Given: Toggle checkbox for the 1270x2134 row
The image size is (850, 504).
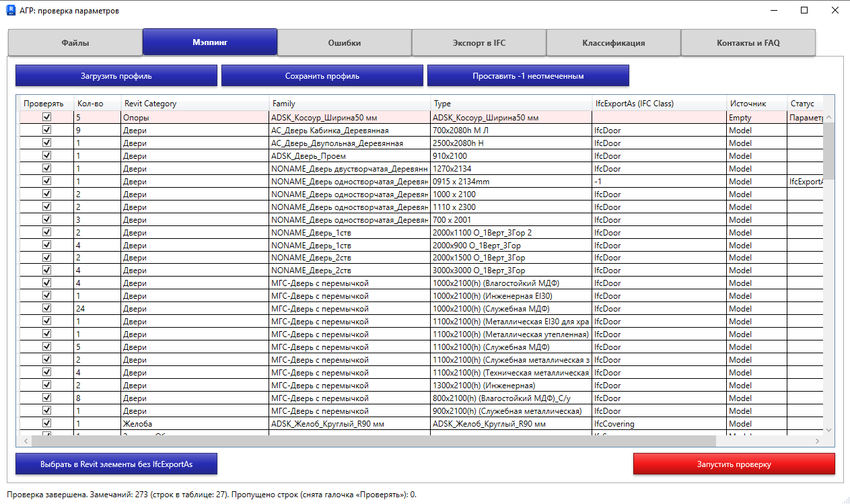Looking at the screenshot, I should 46,168.
